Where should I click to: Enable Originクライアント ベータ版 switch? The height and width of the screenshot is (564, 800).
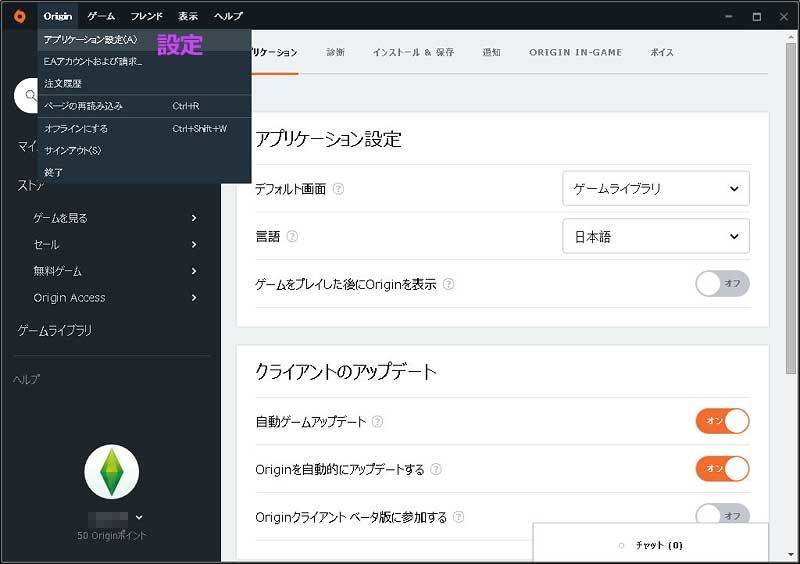(722, 514)
